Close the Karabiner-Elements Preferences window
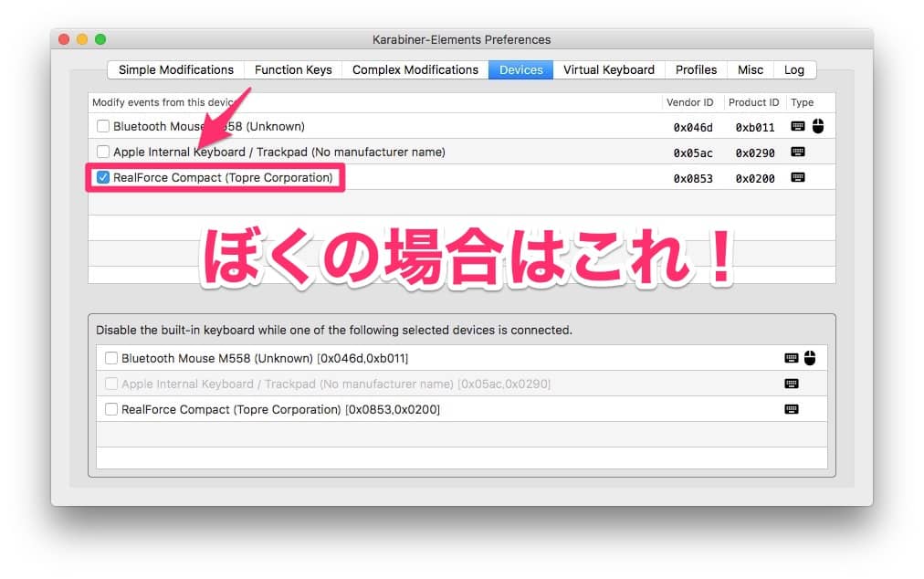The width and height of the screenshot is (924, 579). (x=64, y=39)
